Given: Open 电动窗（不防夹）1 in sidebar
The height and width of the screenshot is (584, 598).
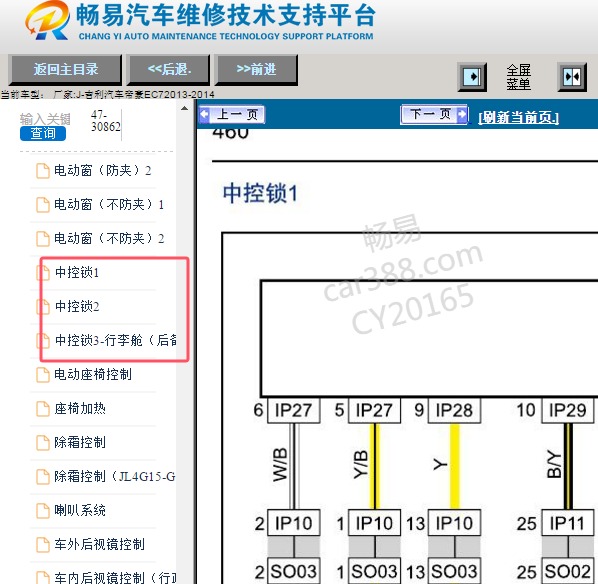Looking at the screenshot, I should point(109,204).
